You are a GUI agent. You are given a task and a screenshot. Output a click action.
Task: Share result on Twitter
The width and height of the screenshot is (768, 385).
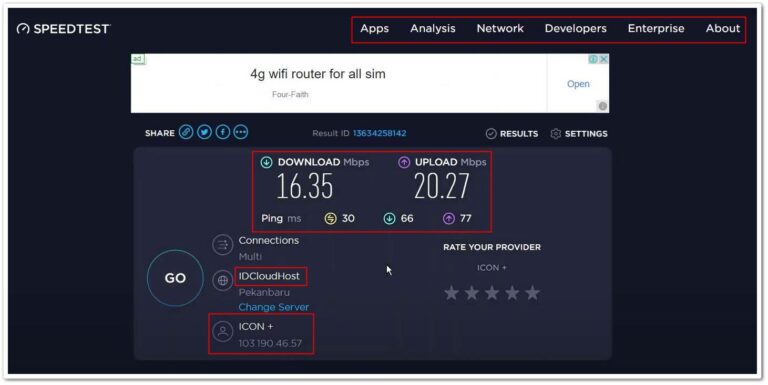point(204,132)
